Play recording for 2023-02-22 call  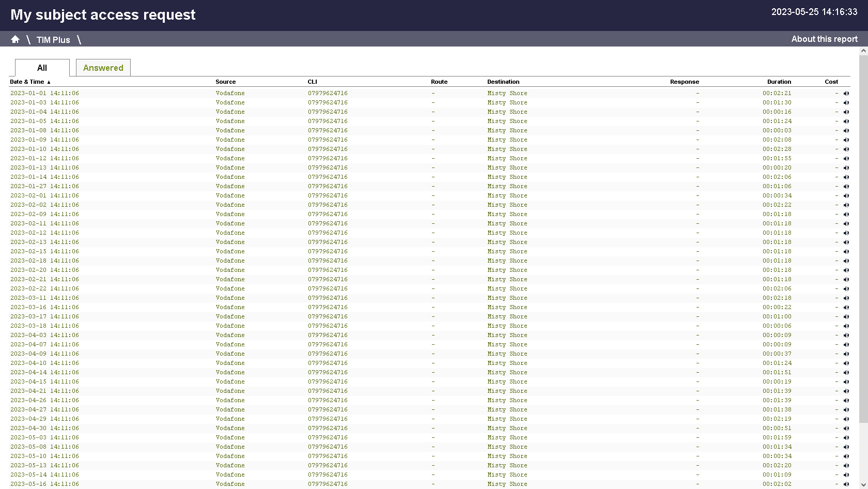[x=846, y=289]
